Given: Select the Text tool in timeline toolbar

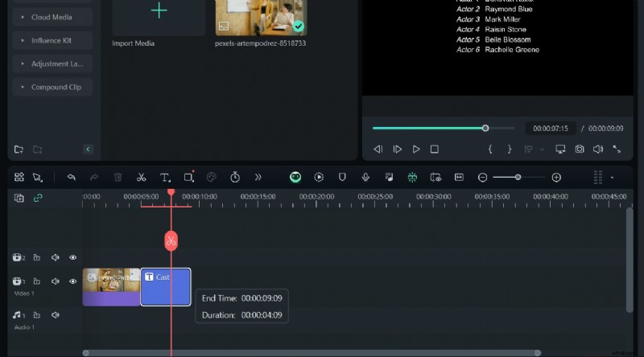Looking at the screenshot, I should point(164,177).
